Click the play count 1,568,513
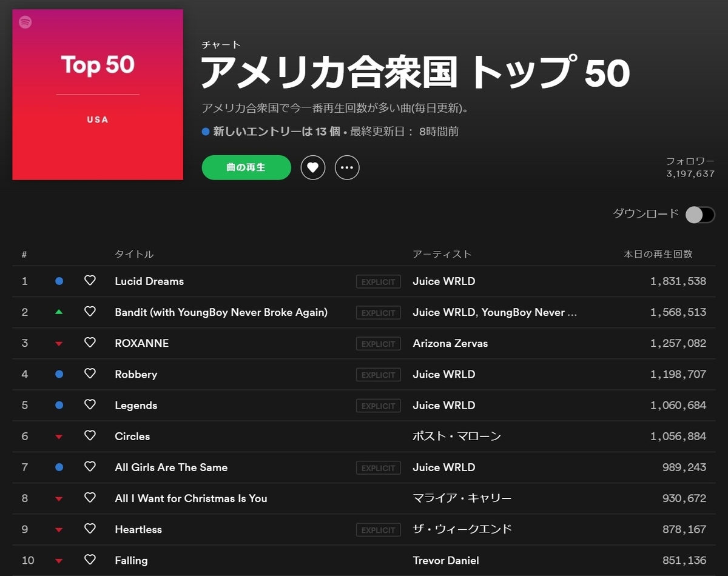The height and width of the screenshot is (576, 728). (x=678, y=312)
